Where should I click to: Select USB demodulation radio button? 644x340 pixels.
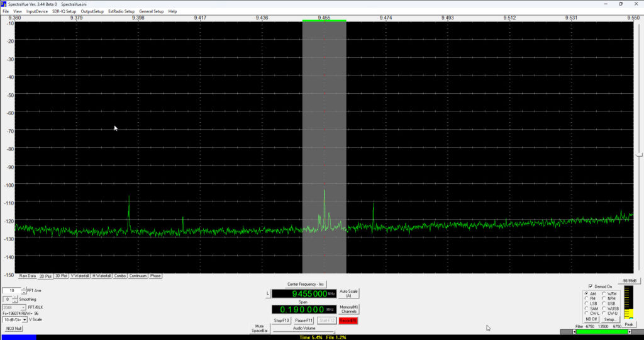click(x=604, y=303)
